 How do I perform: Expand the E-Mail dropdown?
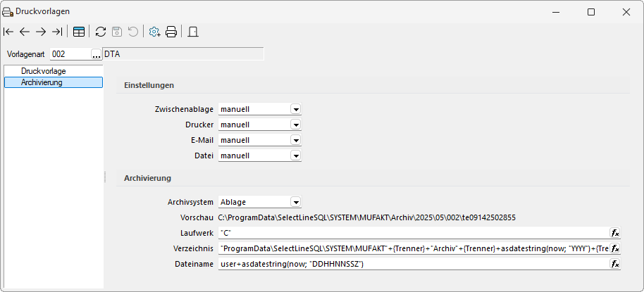point(296,140)
